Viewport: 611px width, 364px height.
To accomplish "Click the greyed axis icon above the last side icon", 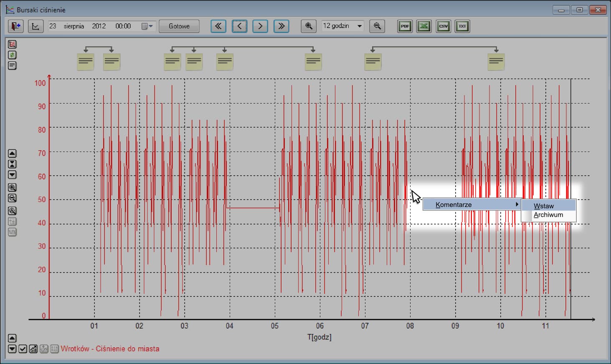I will [12, 222].
